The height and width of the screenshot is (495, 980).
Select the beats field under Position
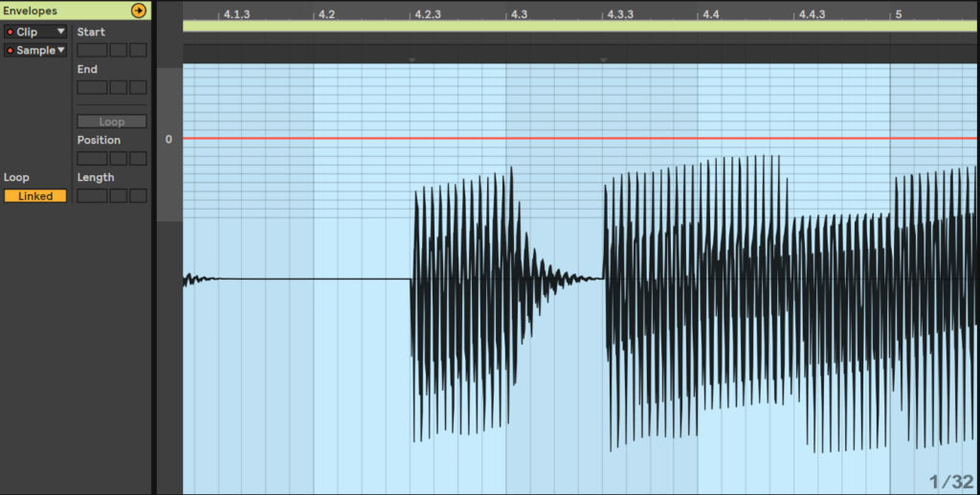(x=118, y=158)
